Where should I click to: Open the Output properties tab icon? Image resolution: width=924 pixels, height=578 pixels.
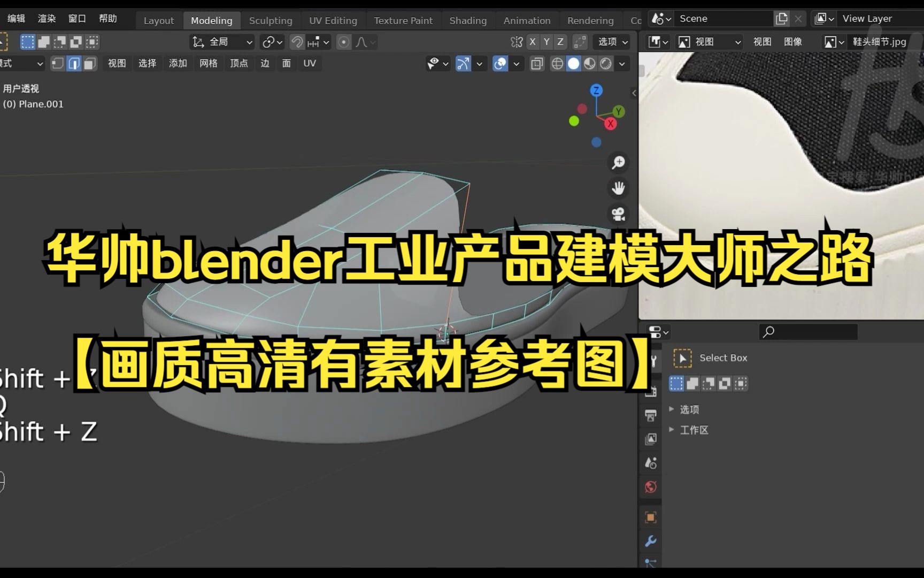(651, 415)
